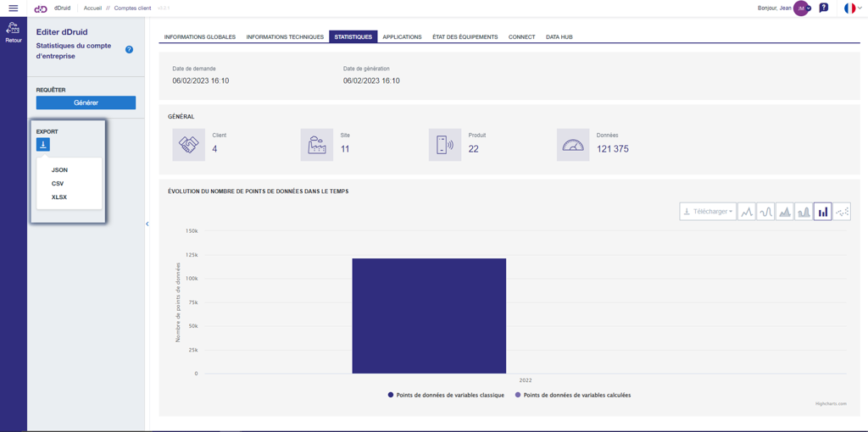Click the 2022 x-axis label

(x=526, y=380)
